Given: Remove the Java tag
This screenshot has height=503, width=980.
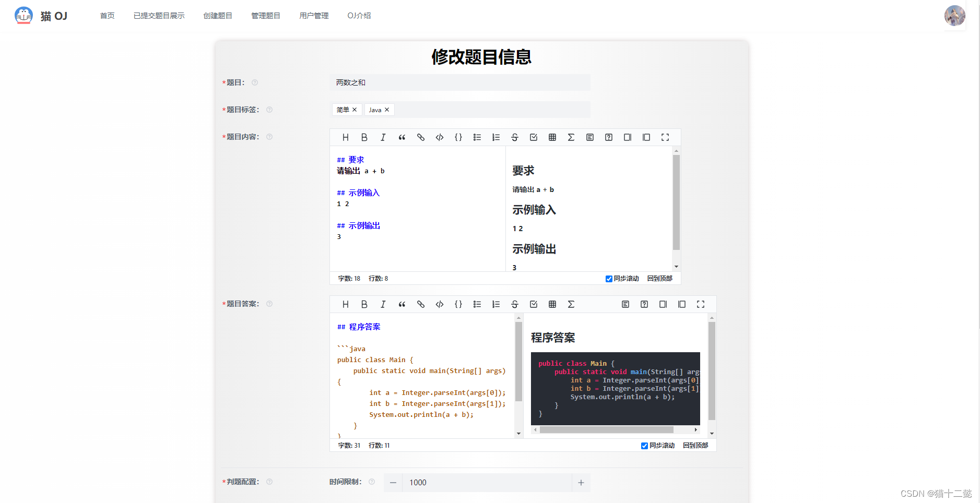Looking at the screenshot, I should (387, 110).
